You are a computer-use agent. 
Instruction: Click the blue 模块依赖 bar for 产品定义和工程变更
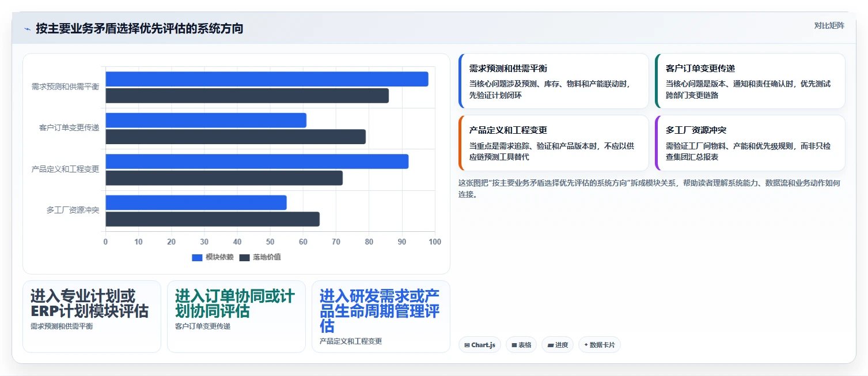257,161
